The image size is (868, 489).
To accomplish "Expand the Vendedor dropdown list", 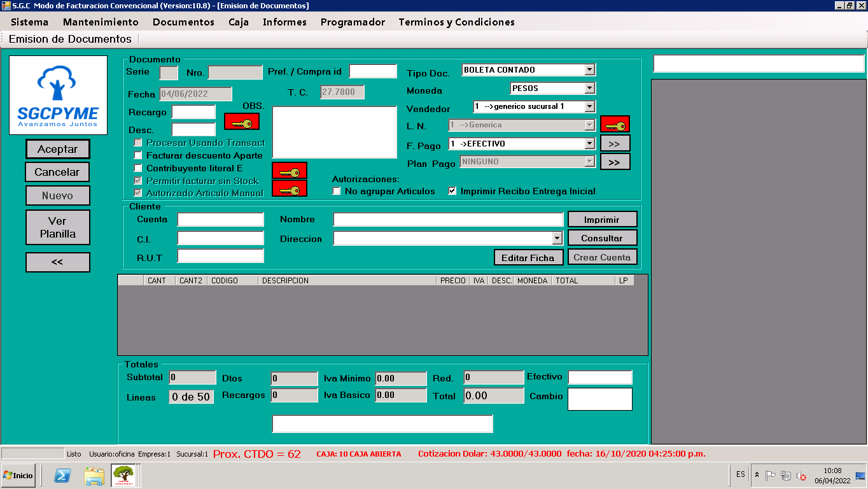I will pos(589,106).
